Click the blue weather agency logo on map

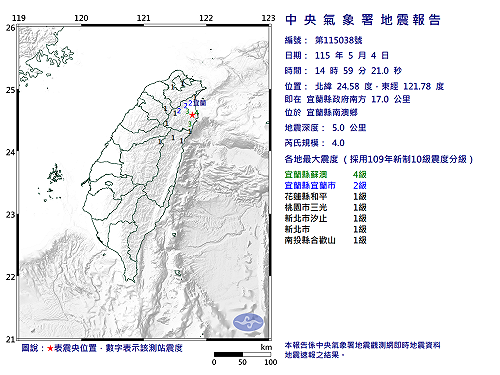pos(248,322)
